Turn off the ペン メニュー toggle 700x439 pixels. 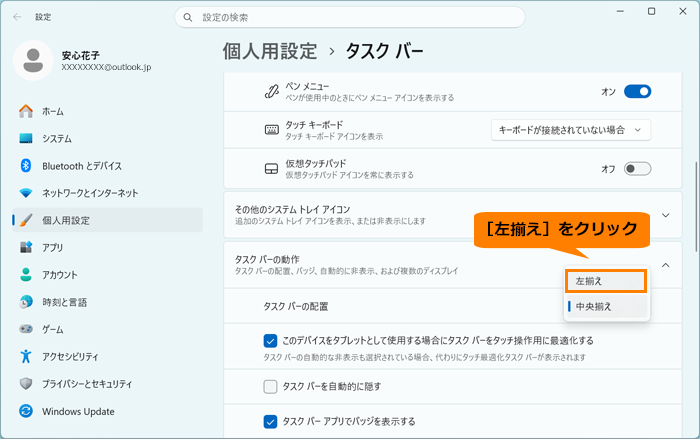tap(638, 92)
